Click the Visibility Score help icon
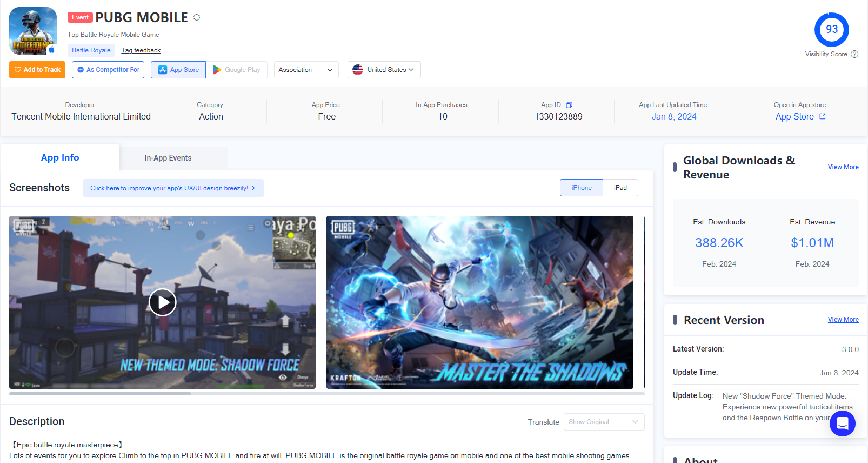This screenshot has height=463, width=868. [x=854, y=54]
